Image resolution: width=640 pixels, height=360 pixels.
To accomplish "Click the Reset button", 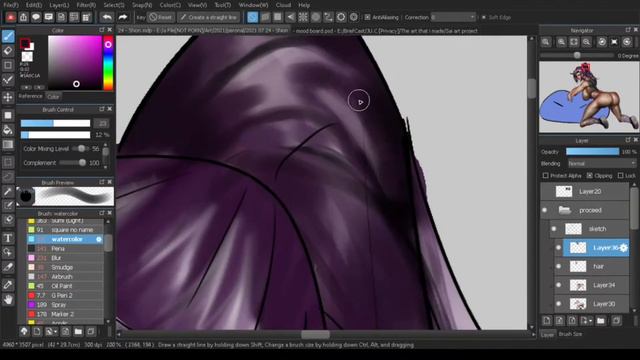I will pos(160,17).
